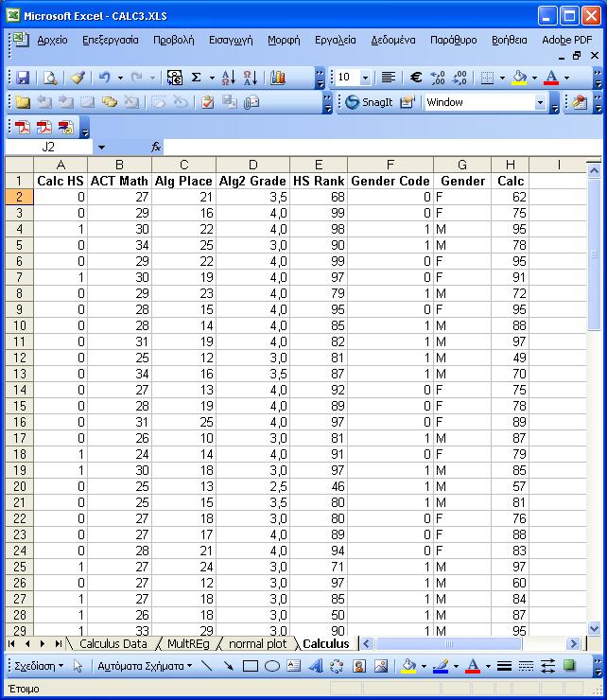
Task: Click the euro currency convert icon beside Sigma
Action: click(175, 78)
